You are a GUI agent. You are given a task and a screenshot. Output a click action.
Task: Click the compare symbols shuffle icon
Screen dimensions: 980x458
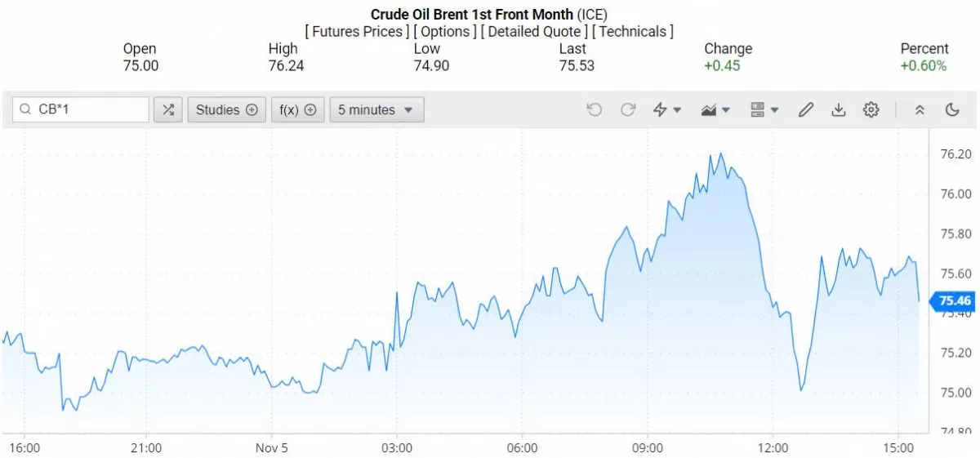(x=167, y=110)
